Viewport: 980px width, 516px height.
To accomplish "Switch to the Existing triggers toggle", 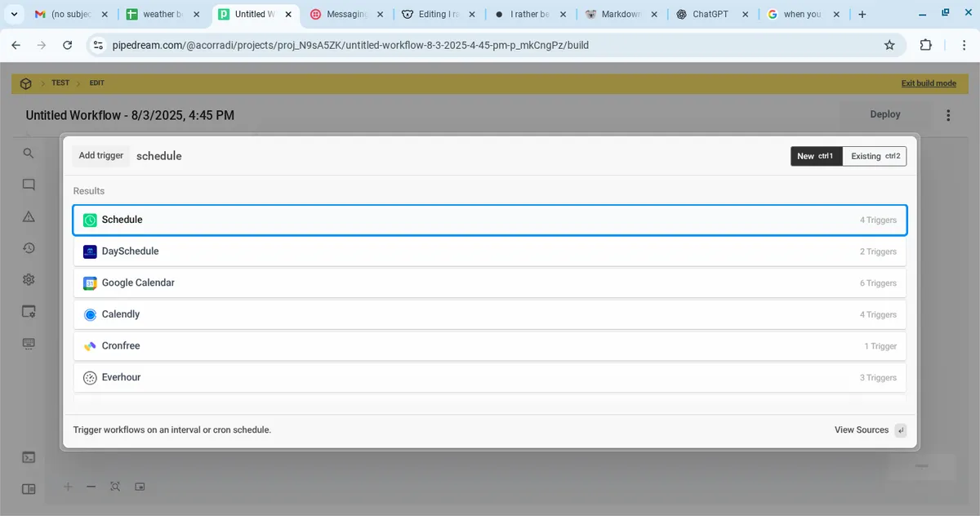I will click(x=874, y=156).
